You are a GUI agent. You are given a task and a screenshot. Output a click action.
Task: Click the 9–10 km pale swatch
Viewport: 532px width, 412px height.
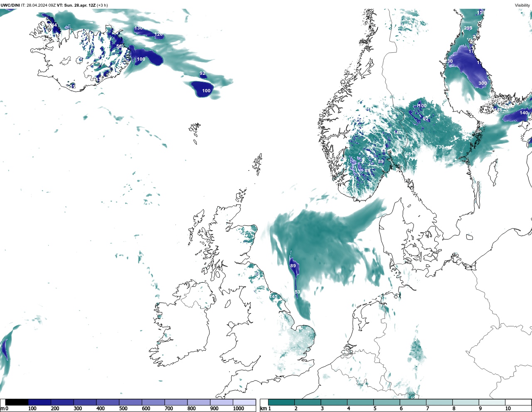[492, 402]
